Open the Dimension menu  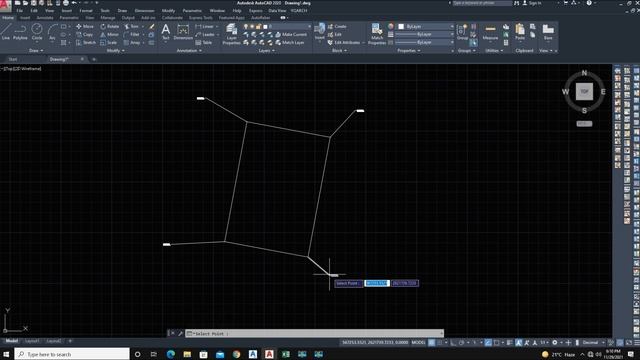144,11
